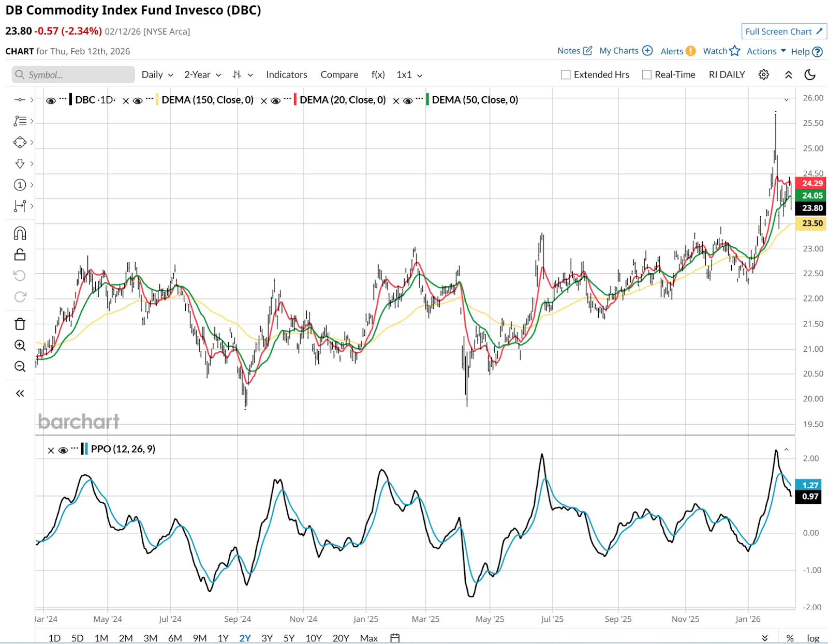Enable the Extended Hrs checkbox

[x=566, y=74]
